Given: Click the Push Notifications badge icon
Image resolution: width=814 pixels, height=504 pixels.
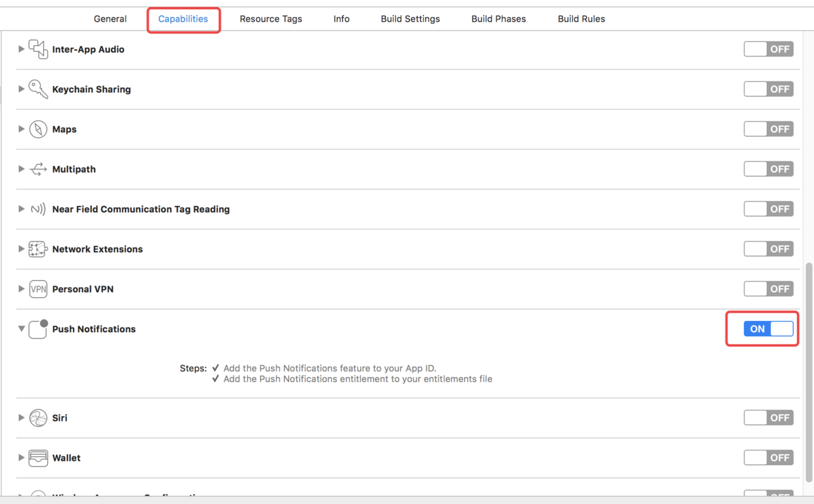Looking at the screenshot, I should (38, 329).
